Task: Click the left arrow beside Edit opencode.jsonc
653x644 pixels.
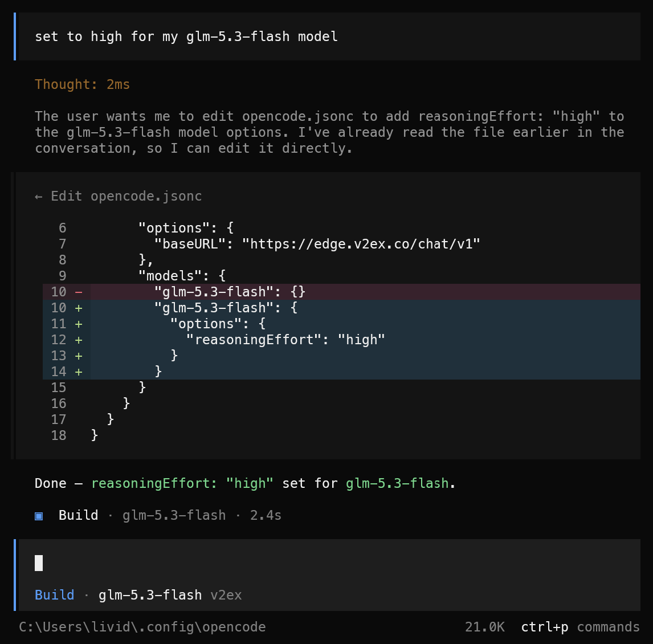Action: [x=39, y=196]
